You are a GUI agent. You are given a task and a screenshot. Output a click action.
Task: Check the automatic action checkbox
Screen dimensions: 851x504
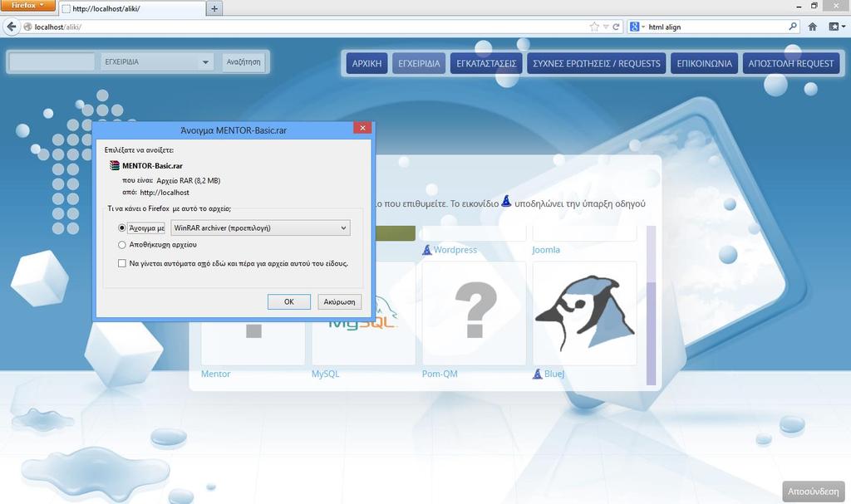(x=122, y=263)
